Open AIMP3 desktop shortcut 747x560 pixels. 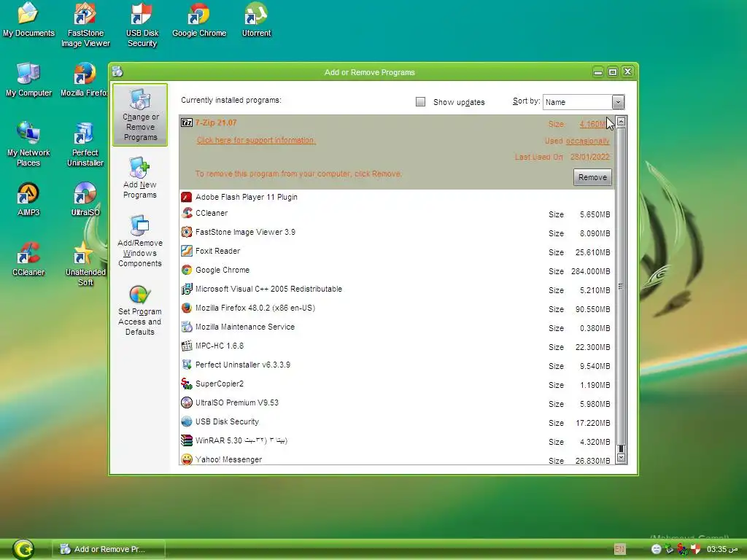[28, 200]
